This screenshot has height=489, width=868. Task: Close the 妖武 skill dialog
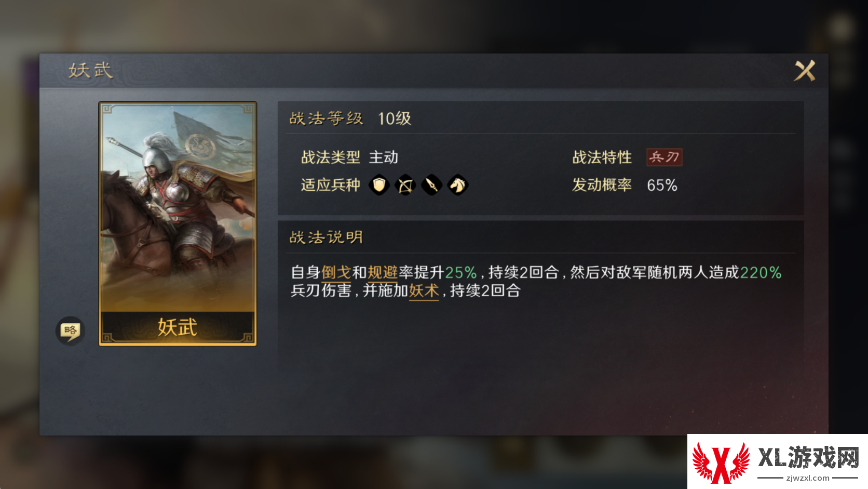point(804,71)
